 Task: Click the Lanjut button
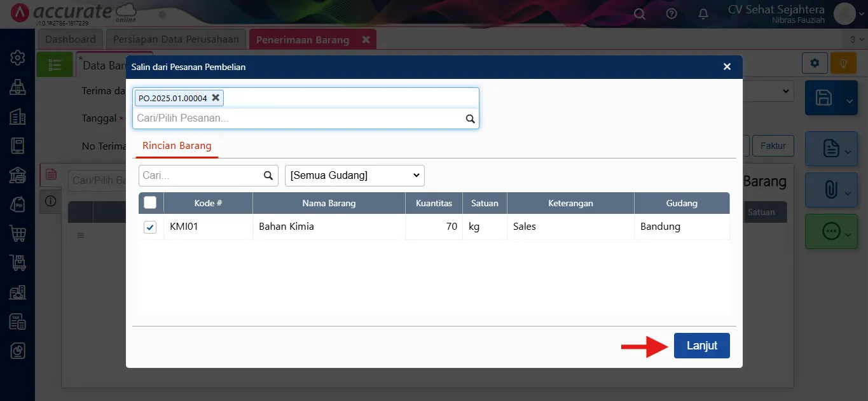tap(702, 346)
